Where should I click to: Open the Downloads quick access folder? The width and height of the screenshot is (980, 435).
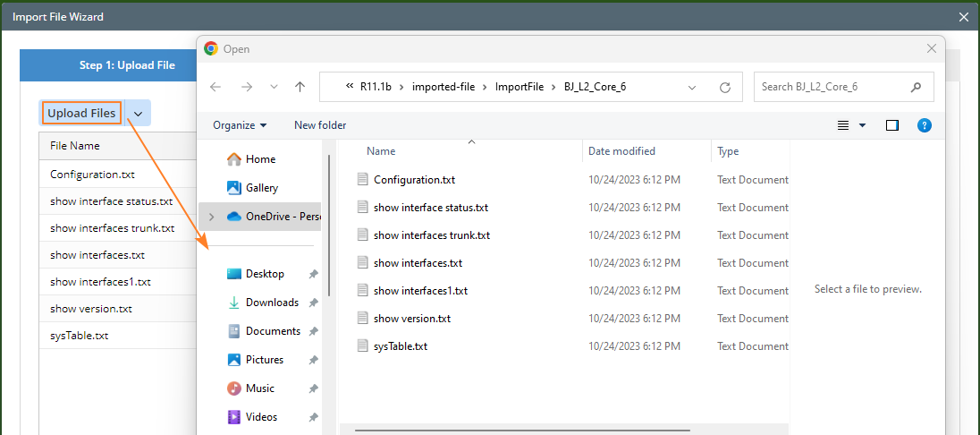click(x=271, y=303)
